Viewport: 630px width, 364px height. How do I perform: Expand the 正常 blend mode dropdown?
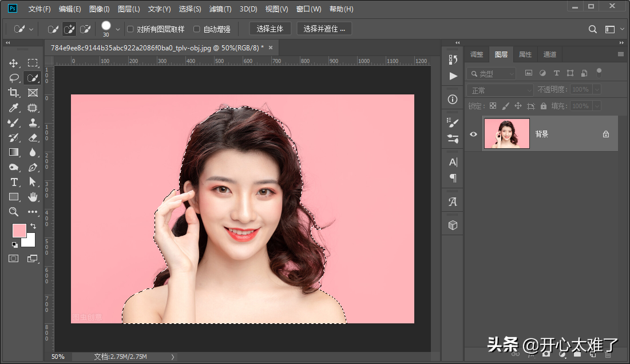coord(500,90)
